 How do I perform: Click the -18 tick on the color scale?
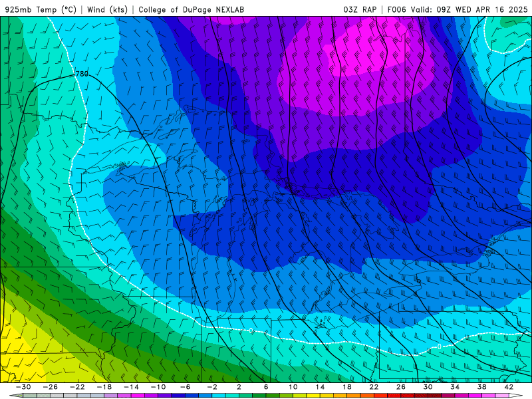104,387
